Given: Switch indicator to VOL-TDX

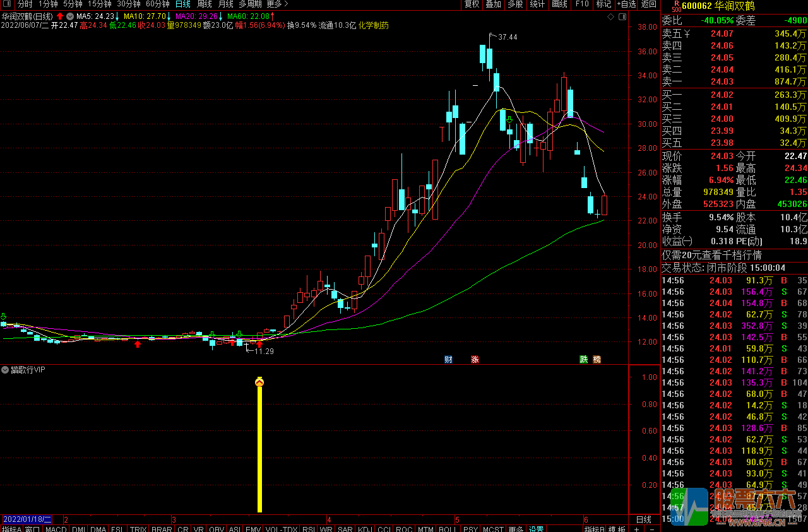Looking at the screenshot, I should (280, 529).
